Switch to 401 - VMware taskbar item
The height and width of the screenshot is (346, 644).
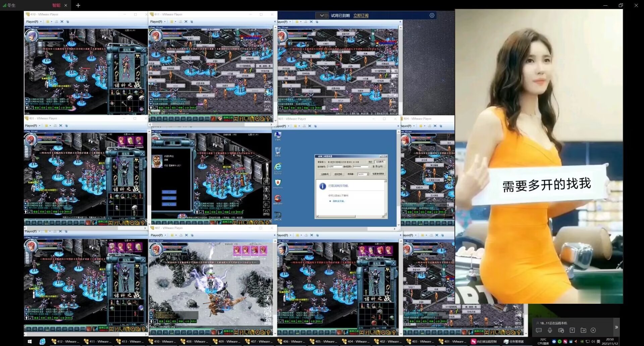[x=451, y=342]
